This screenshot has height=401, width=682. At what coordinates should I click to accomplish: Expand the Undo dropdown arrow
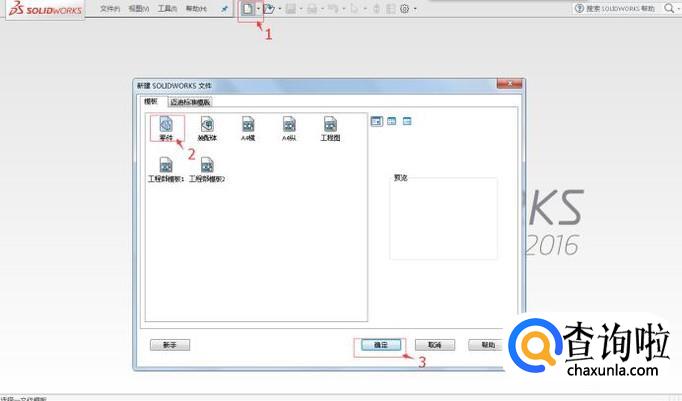344,9
